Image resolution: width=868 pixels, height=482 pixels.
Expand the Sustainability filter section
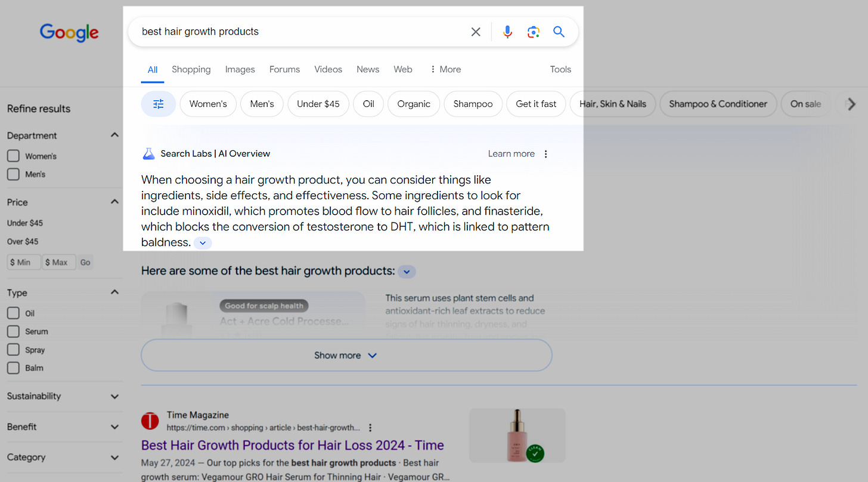(x=114, y=396)
